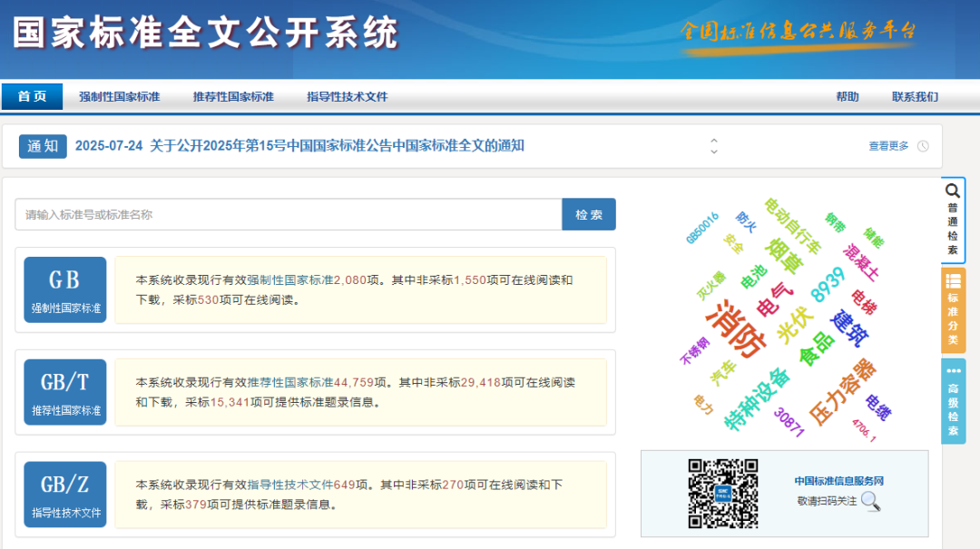Click the clock icon beside 查看更多
The height and width of the screenshot is (549, 980).
coord(923,146)
